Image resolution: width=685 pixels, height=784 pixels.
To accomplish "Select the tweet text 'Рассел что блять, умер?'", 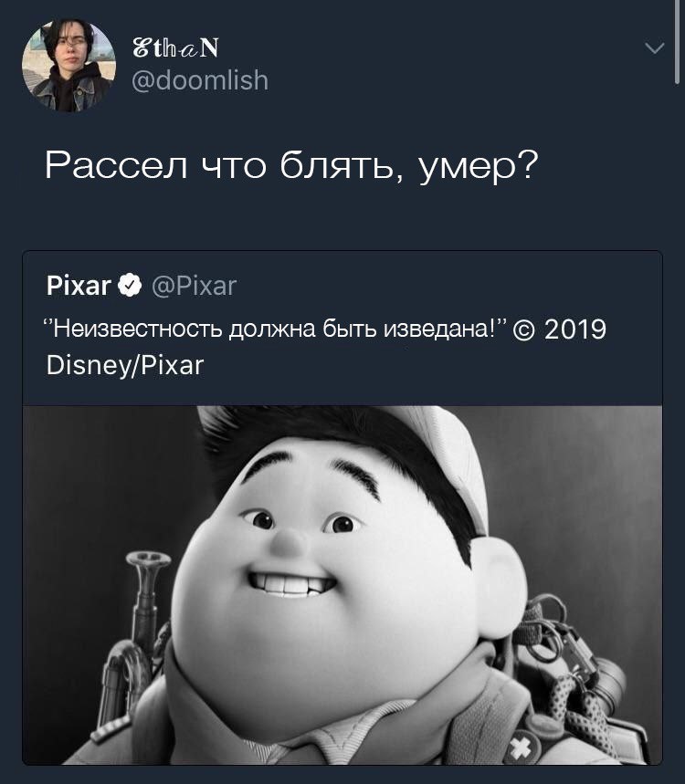I will tap(291, 166).
